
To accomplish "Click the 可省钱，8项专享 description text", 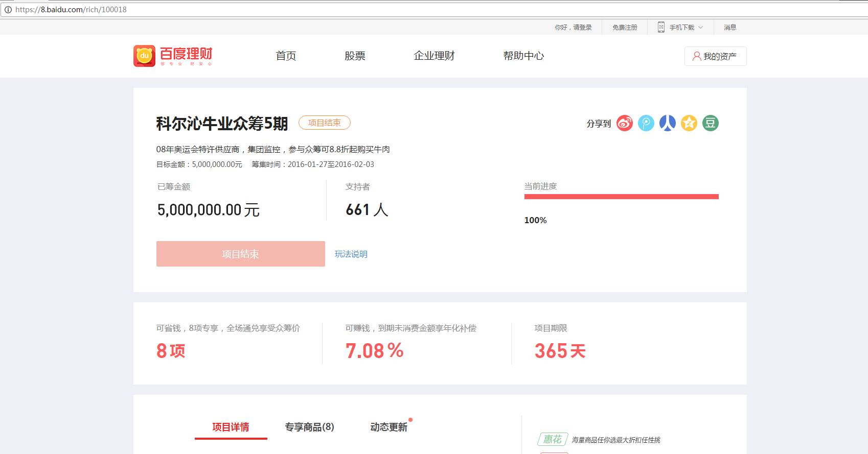I will click(x=229, y=328).
